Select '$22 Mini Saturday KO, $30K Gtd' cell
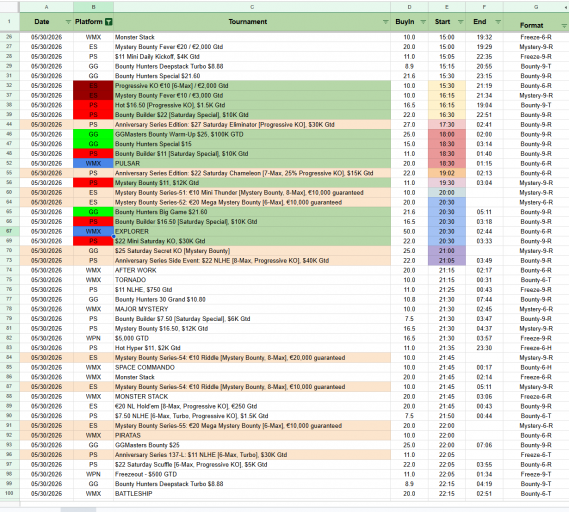 click(252, 241)
